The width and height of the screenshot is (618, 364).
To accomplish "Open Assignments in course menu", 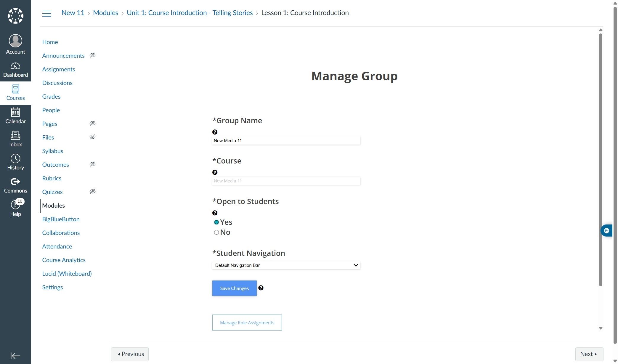I will [58, 69].
